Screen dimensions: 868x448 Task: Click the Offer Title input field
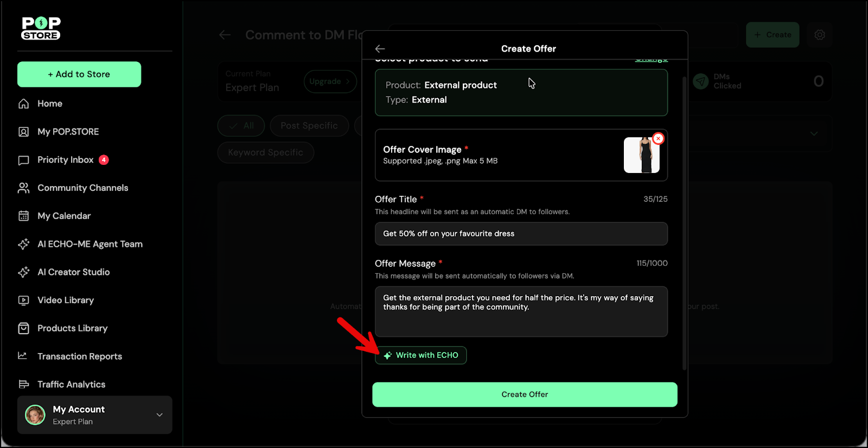(x=521, y=234)
